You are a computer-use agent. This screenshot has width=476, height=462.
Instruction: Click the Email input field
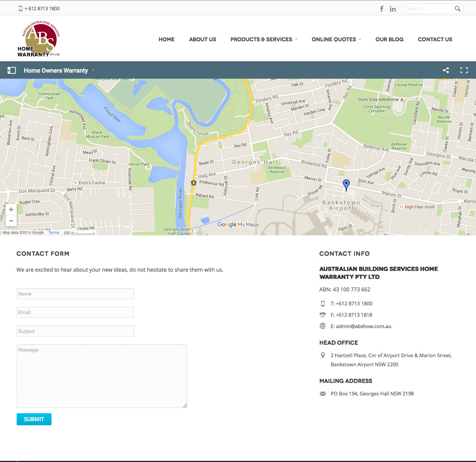(x=75, y=312)
